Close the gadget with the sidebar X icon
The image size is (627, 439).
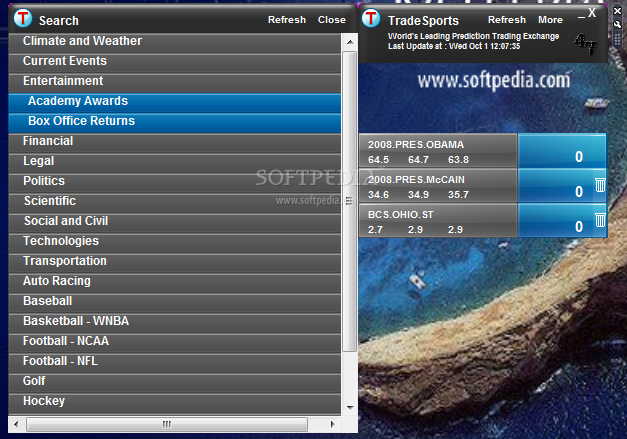coord(617,11)
